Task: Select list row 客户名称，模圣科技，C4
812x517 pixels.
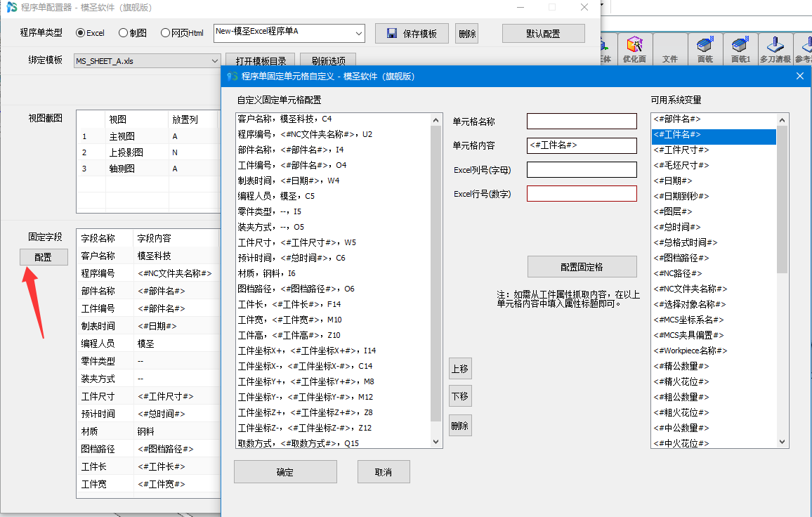Action: tap(333, 119)
